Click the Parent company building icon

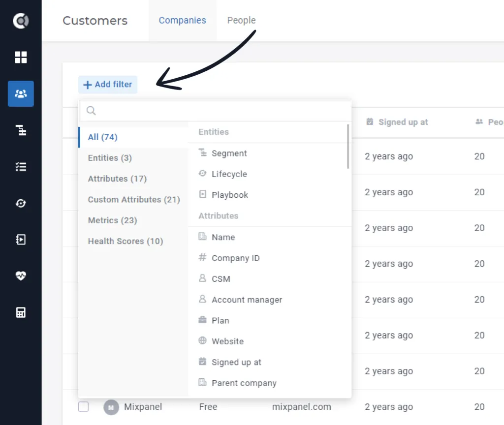[x=202, y=382]
